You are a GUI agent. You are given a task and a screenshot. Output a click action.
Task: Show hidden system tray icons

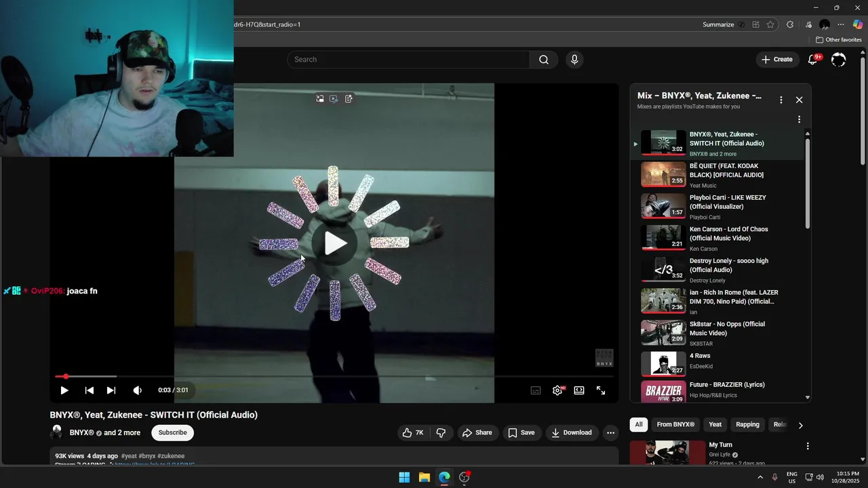pyautogui.click(x=759, y=477)
